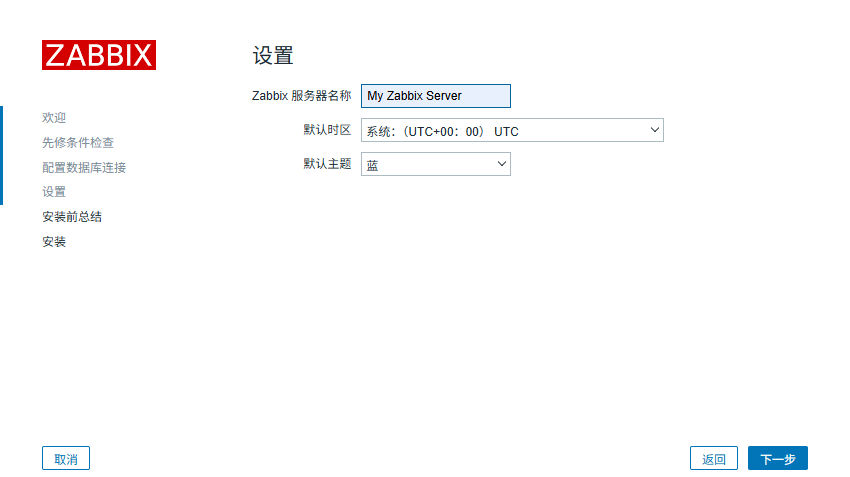
Task: Select the 安装 step in sidebar
Action: point(54,242)
